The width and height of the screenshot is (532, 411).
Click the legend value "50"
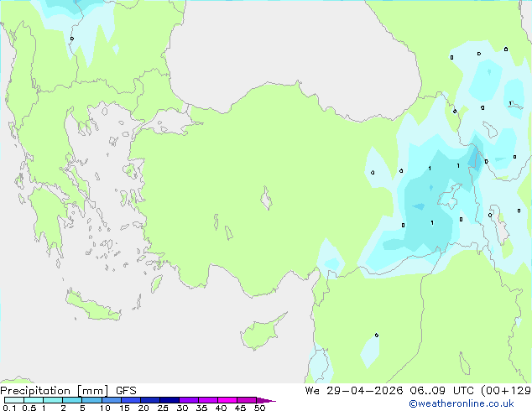pyautogui.click(x=259, y=408)
